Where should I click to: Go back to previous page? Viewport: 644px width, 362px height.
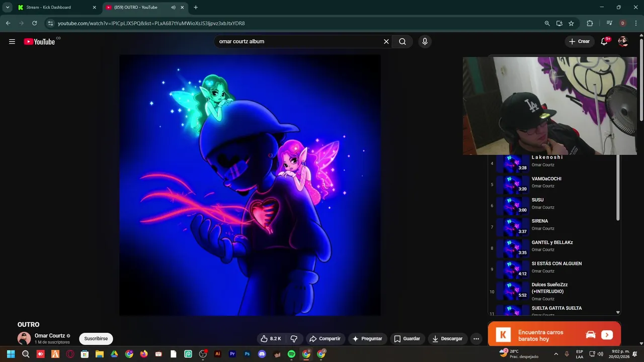[x=8, y=23]
